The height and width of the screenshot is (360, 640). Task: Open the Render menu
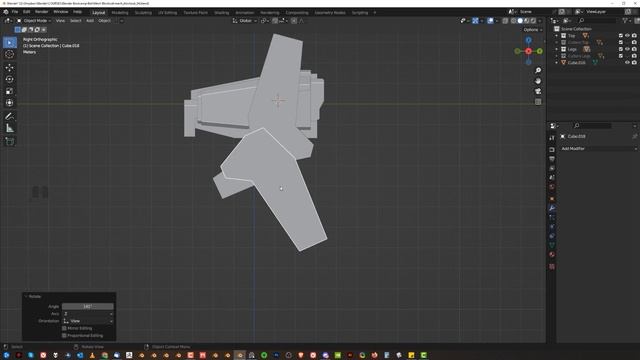[x=41, y=12]
